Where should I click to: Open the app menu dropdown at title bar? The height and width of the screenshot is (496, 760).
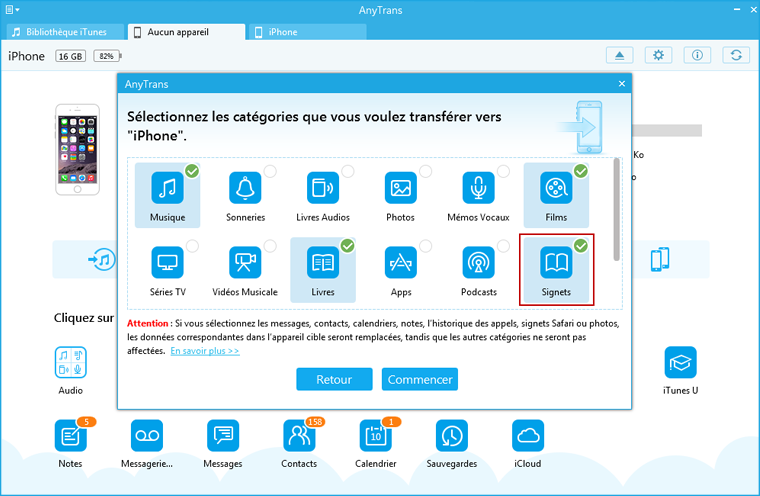pos(12,10)
